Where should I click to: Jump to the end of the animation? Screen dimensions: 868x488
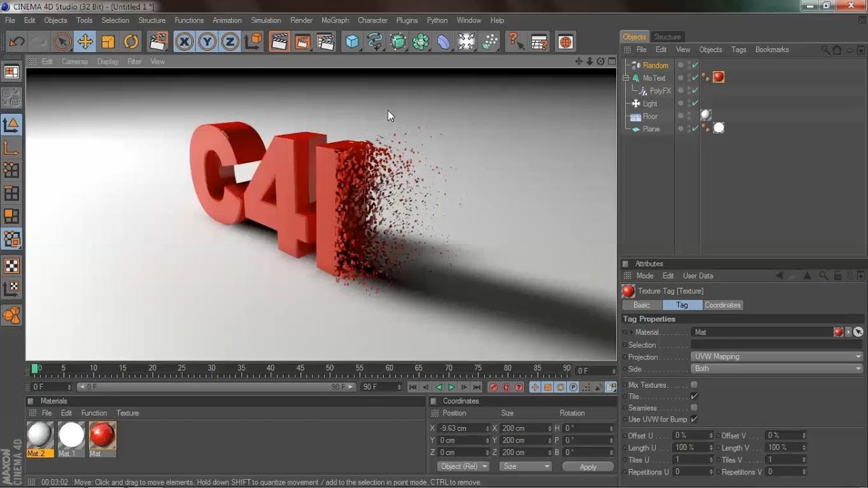pyautogui.click(x=477, y=387)
